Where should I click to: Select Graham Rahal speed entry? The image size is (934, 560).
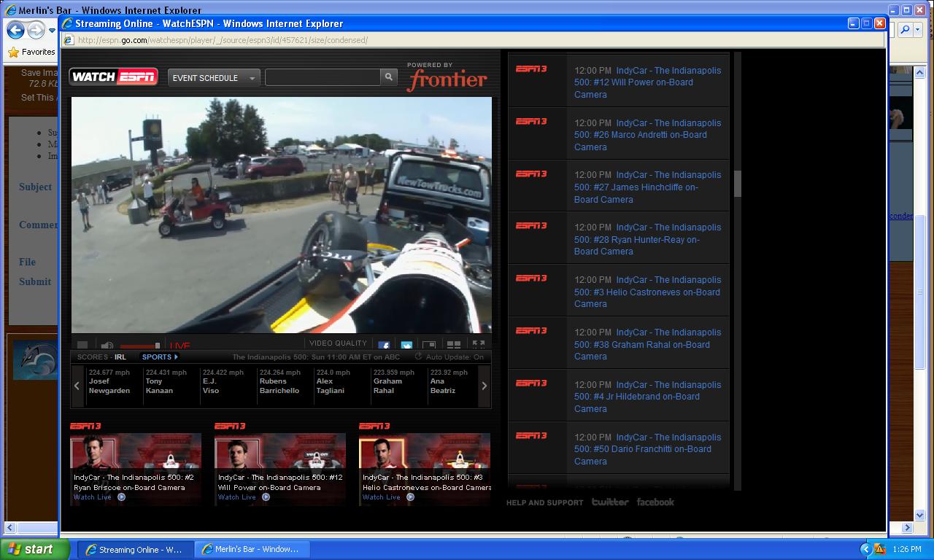pos(397,381)
